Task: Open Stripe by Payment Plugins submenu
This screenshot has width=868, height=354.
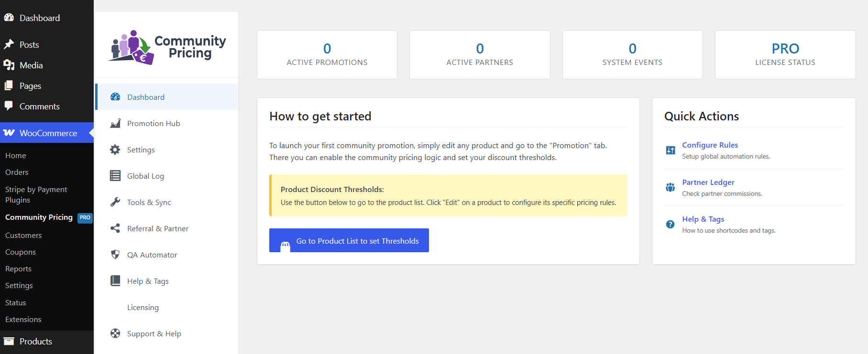Action: (36, 194)
